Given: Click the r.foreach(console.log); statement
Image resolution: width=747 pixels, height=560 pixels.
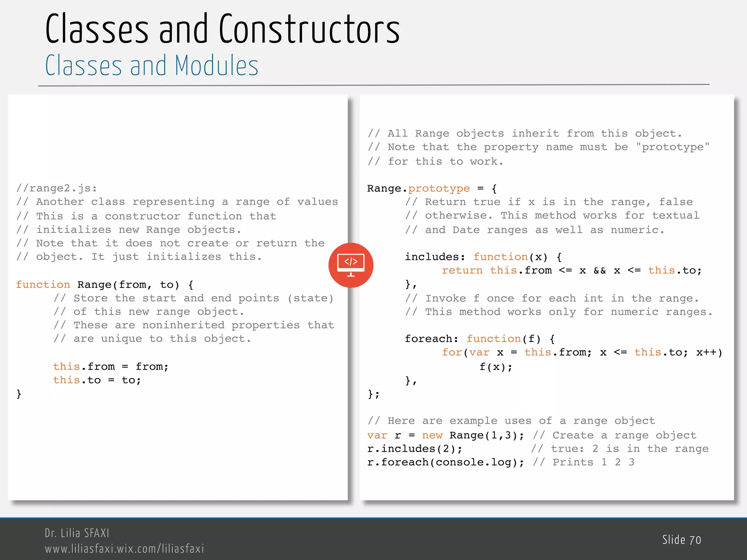Looking at the screenshot, I should tap(445, 462).
